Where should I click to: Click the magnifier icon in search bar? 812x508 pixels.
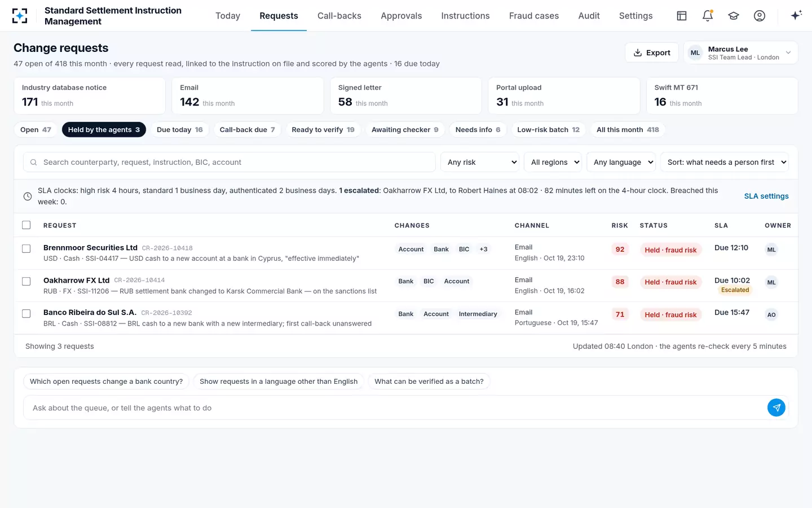point(33,162)
